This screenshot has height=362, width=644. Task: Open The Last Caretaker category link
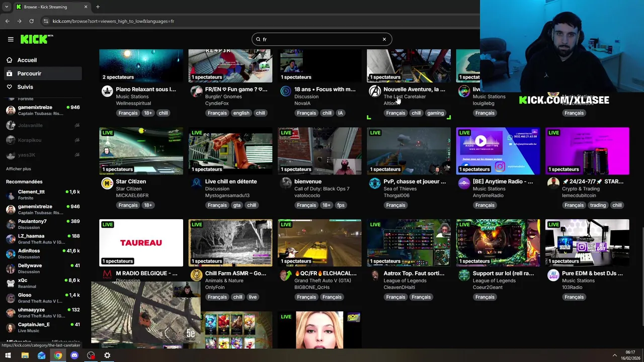click(x=405, y=97)
